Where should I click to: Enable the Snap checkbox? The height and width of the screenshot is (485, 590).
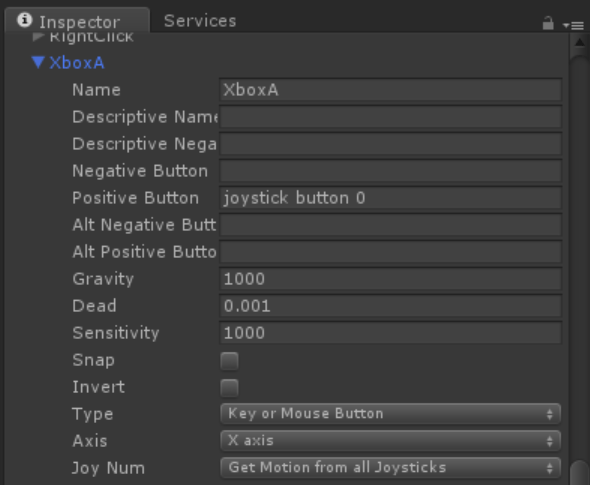point(229,361)
